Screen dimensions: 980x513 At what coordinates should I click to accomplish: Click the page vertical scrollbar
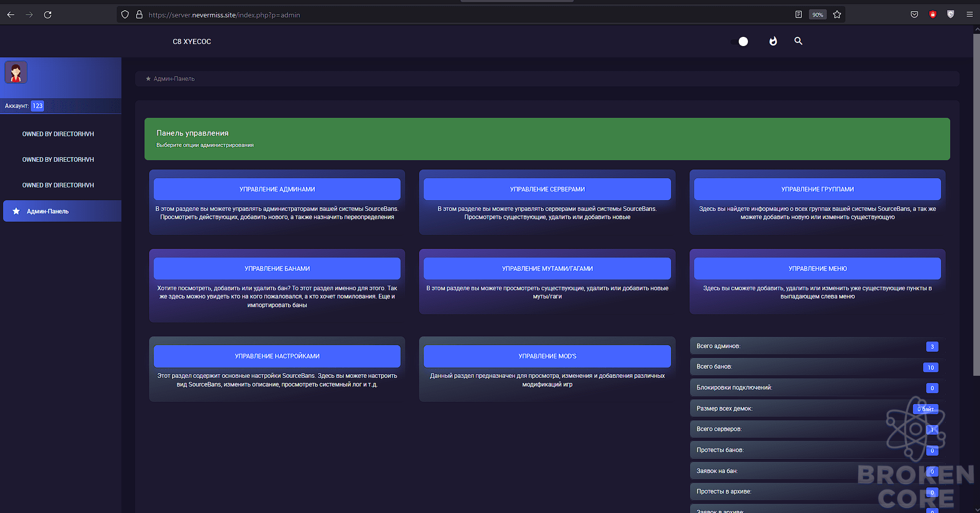pos(976,205)
